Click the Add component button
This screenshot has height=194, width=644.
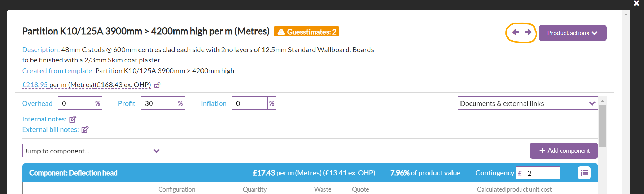click(x=564, y=151)
